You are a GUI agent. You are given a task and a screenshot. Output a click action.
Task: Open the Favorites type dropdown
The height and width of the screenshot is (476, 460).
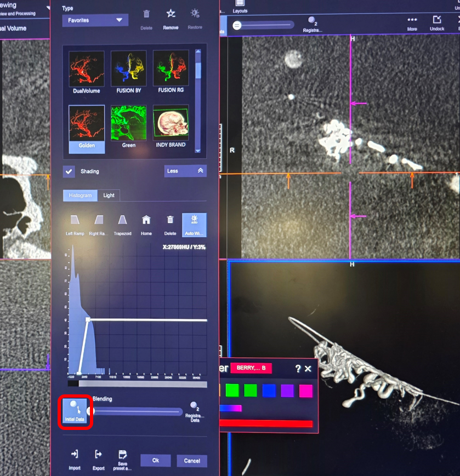95,20
